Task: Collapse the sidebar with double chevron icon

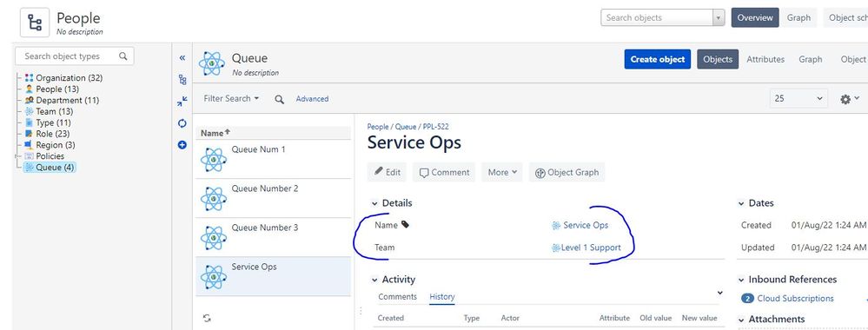Action: point(182,57)
